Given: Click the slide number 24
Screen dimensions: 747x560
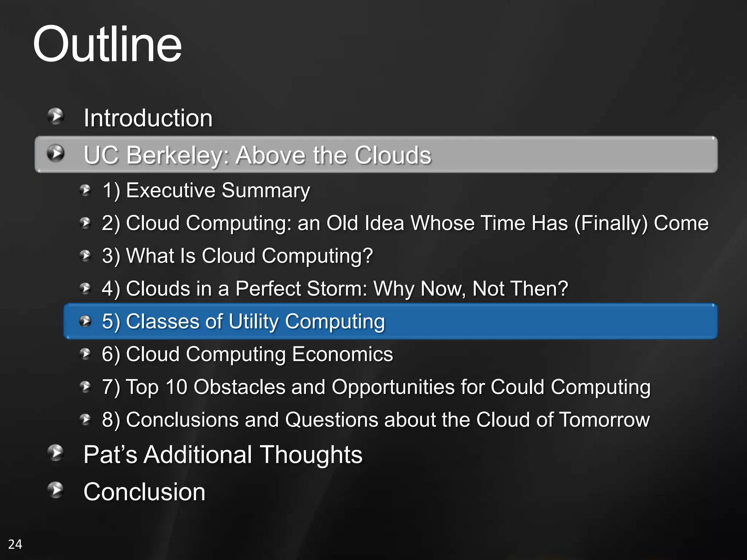Looking at the screenshot, I should (x=15, y=544).
